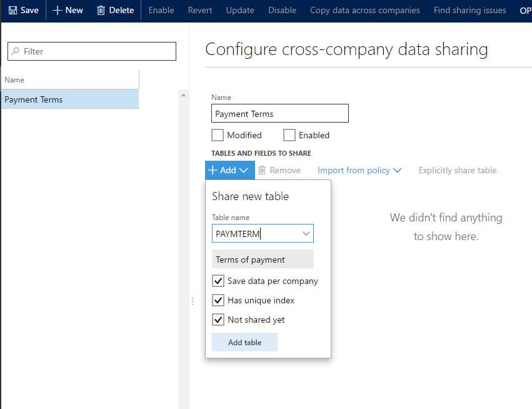Click the Save disk icon
The image size is (532, 409).
pyautogui.click(x=13, y=10)
